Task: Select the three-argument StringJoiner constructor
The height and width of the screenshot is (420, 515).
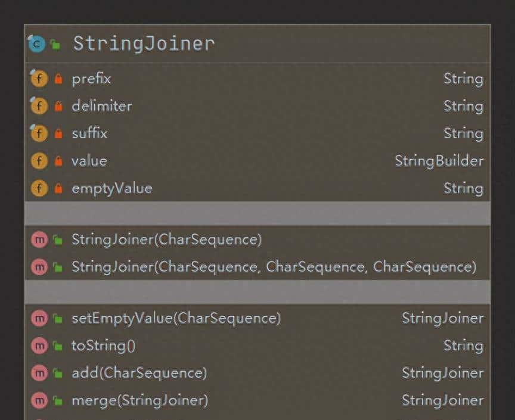Action: tap(274, 267)
